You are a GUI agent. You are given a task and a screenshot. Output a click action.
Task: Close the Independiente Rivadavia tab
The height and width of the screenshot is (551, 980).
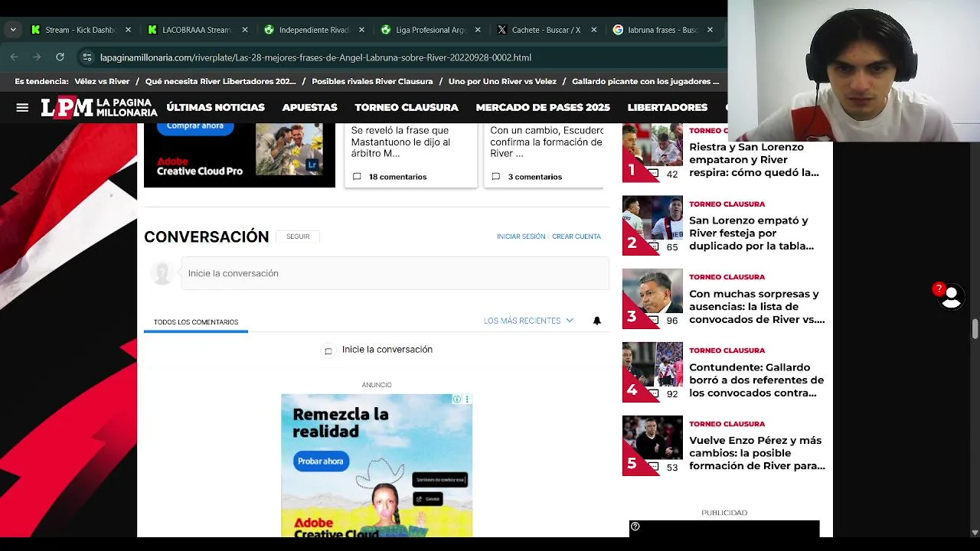click(361, 30)
